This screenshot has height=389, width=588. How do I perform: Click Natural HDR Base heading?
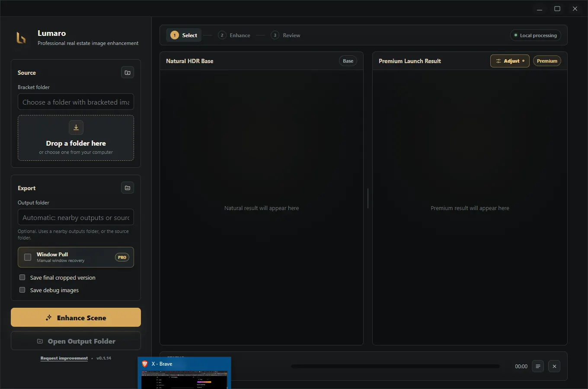click(189, 61)
